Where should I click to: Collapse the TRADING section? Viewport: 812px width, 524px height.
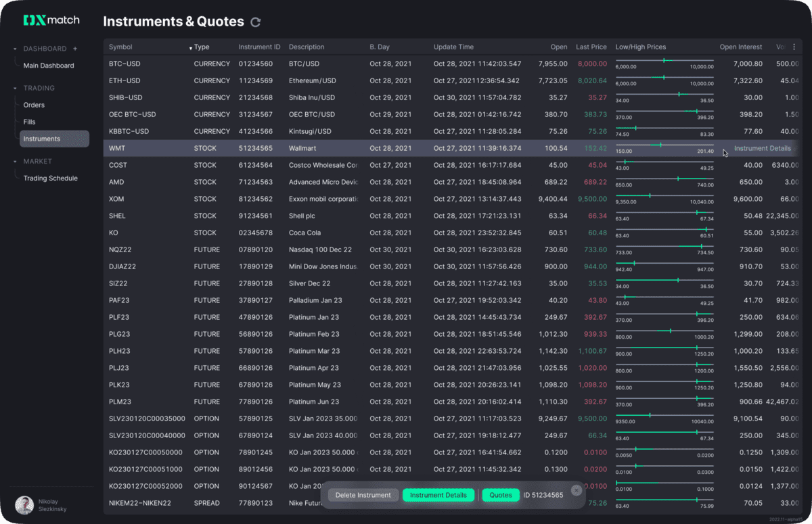point(15,88)
